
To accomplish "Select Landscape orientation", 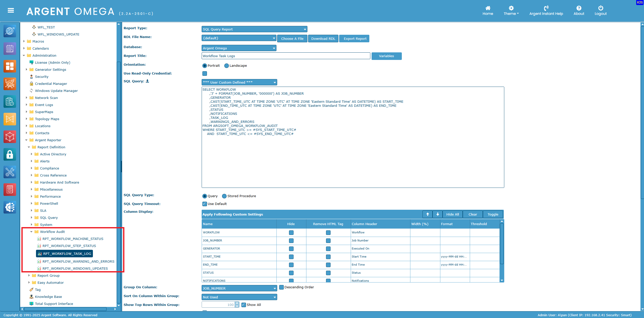I will click(227, 66).
